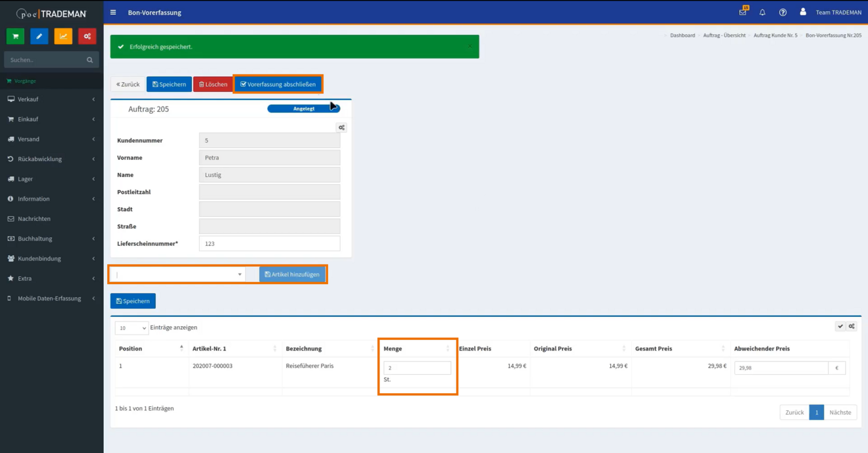The image size is (868, 453).
Task: Dismiss the green success message
Action: (470, 47)
